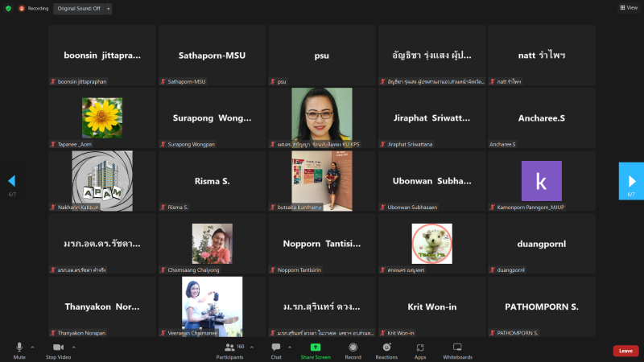Go to previous page of participants

12,181
